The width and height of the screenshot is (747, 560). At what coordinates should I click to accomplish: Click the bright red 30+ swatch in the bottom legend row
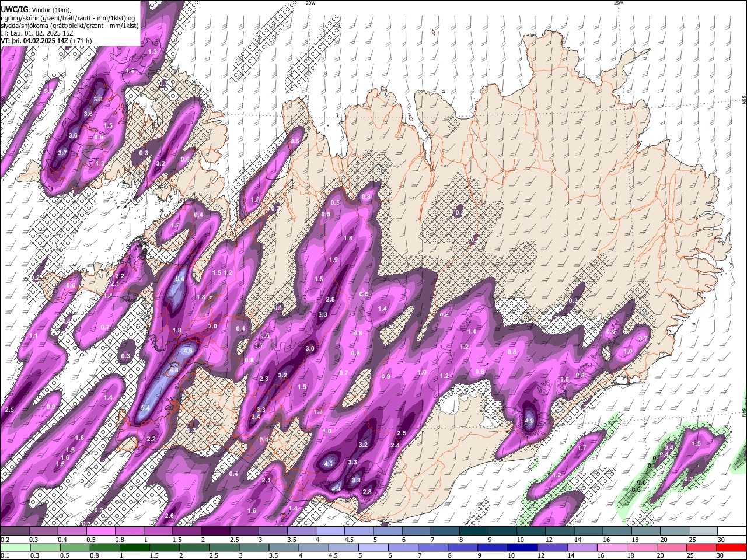(x=731, y=547)
